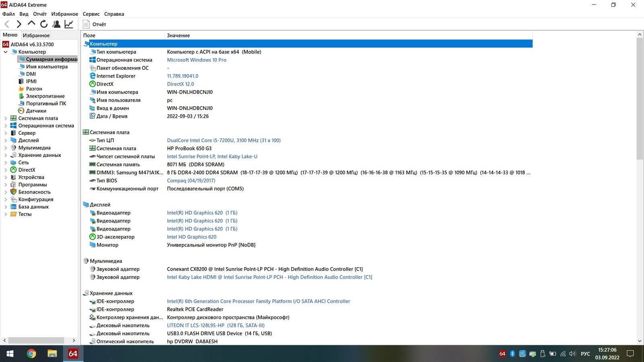
Task: Open the Отчёт menu in menu bar
Action: coord(40,14)
